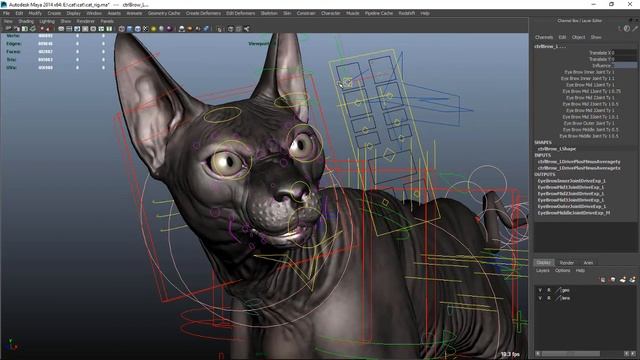Switch to the Anim layer tab
Image resolution: width=640 pixels, height=360 pixels.
[588, 262]
